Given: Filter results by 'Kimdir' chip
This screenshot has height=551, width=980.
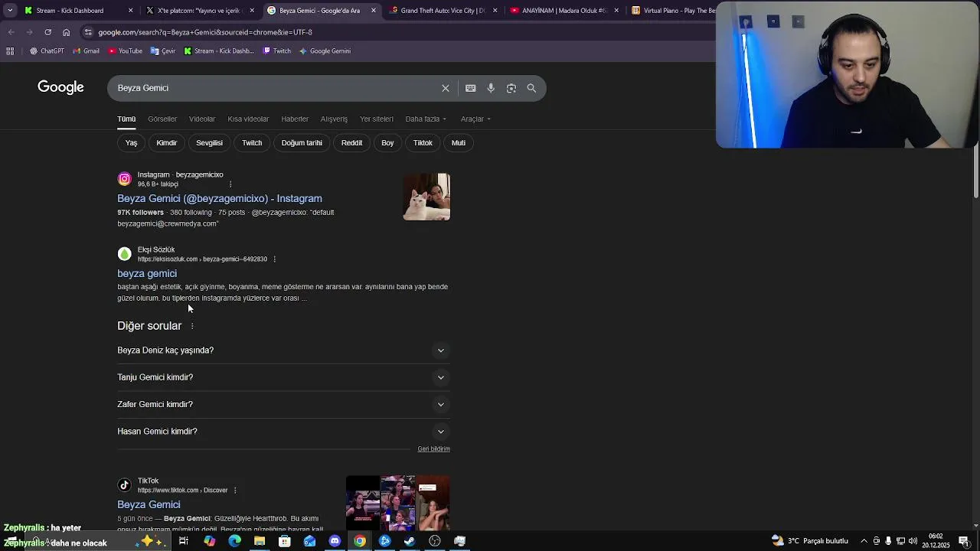Looking at the screenshot, I should click(167, 143).
